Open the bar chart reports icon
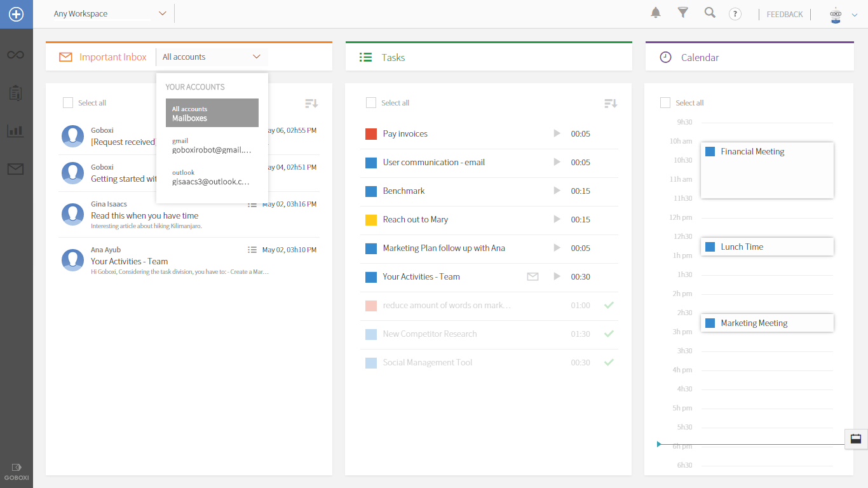The image size is (868, 488). (16, 131)
